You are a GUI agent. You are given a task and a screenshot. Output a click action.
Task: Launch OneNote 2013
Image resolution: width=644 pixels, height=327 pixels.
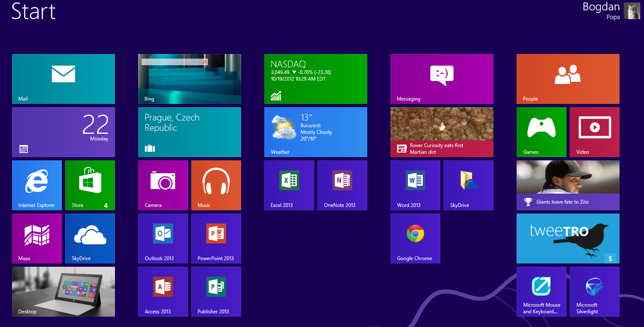342,185
